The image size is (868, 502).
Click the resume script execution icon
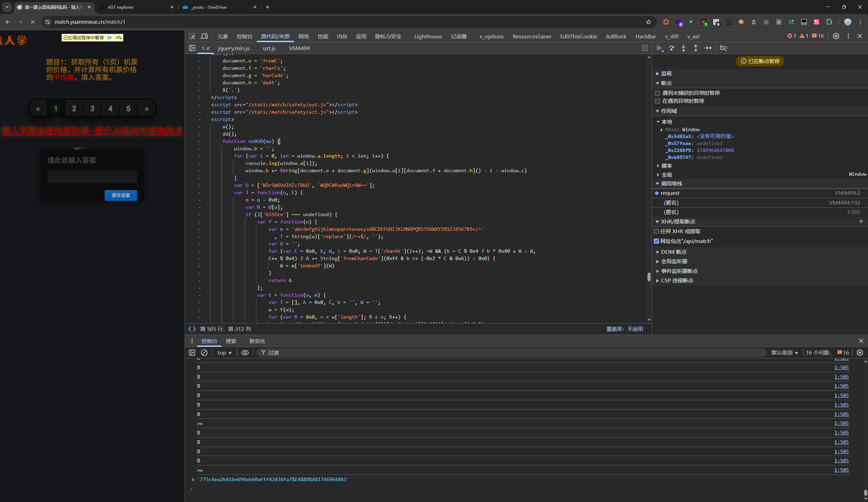[x=659, y=48]
